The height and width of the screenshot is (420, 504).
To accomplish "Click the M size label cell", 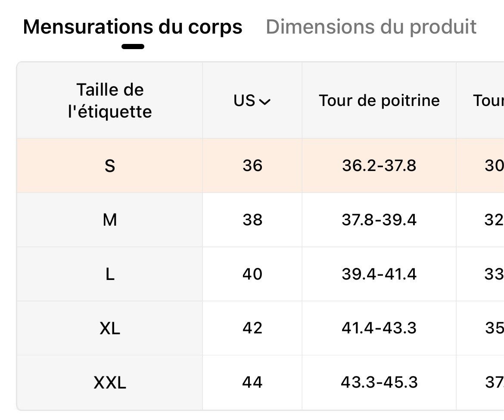I will click(x=110, y=220).
